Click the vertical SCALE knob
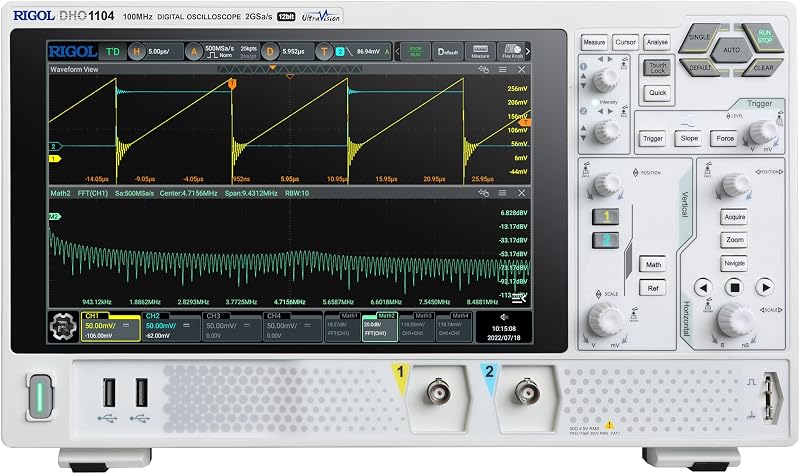The width and height of the screenshot is (800, 474). [605, 319]
